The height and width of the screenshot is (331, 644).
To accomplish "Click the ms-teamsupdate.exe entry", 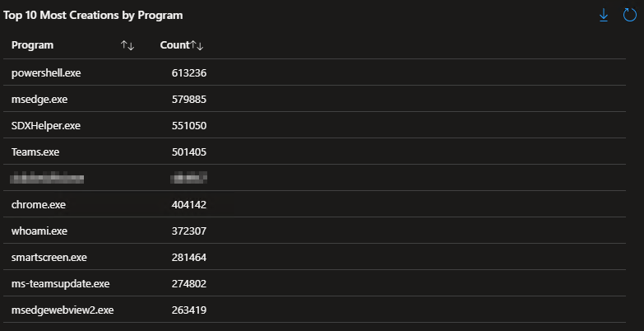I will pos(60,283).
